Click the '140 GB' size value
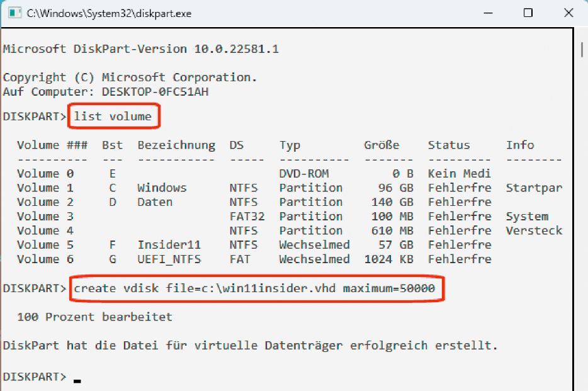Viewport: 588px width, 391px height. point(392,202)
